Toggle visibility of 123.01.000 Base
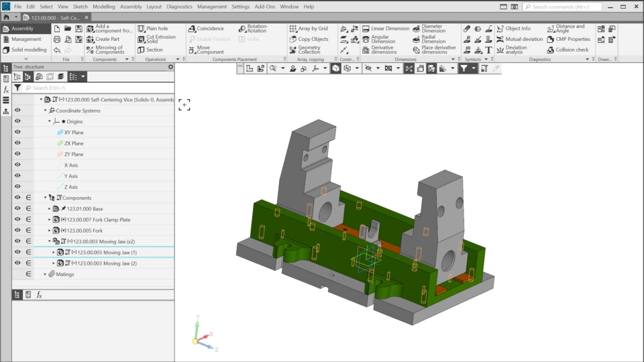Viewport: 644px width, 362px height. coord(17,208)
